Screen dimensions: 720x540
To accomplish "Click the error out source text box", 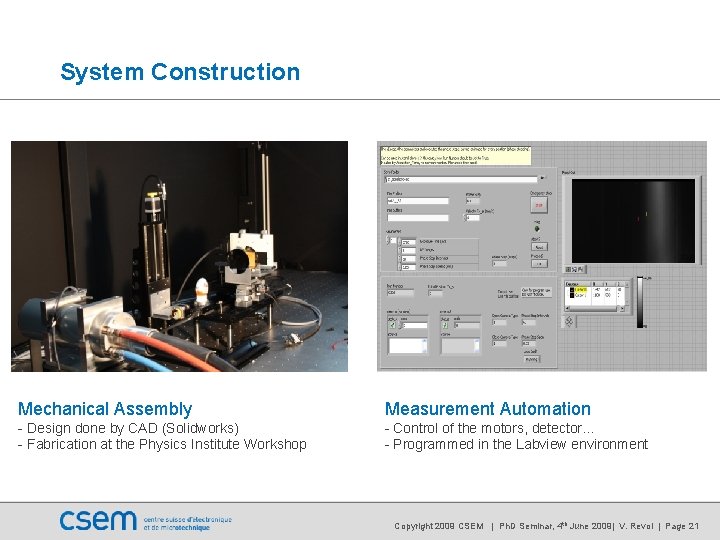I will (460, 346).
